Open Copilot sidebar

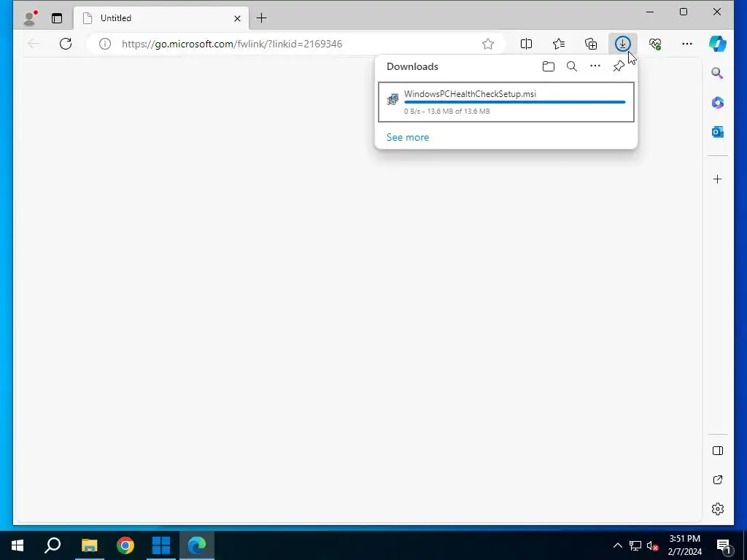718,44
